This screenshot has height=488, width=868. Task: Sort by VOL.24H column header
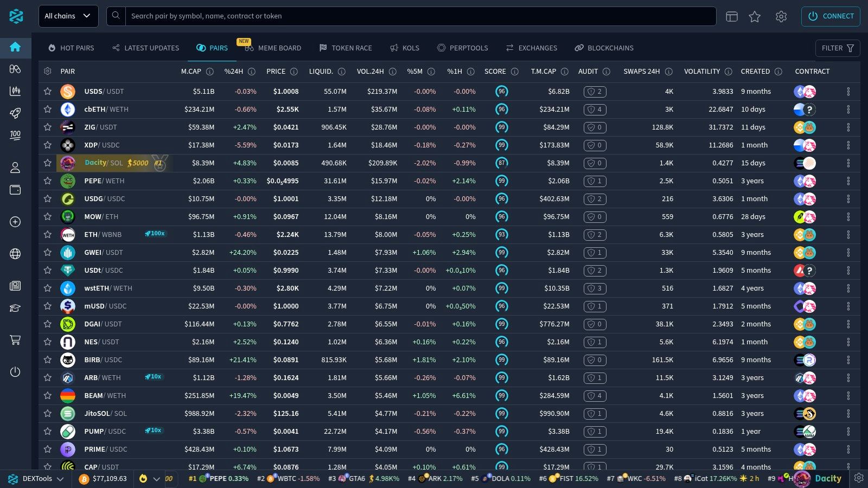pyautogui.click(x=371, y=72)
